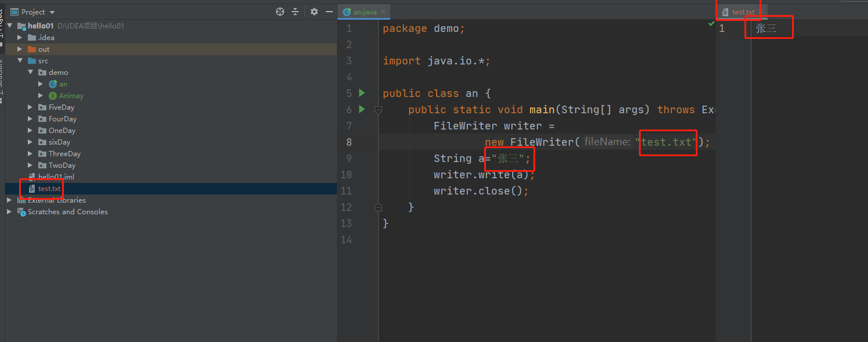Expand Scratches and Consoles arrow
This screenshot has height=342, width=868.
click(9, 212)
